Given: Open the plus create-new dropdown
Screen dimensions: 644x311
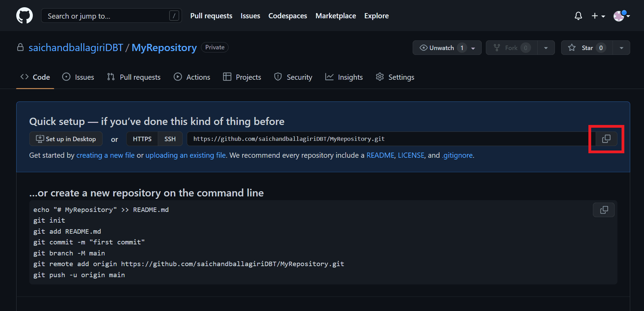Looking at the screenshot, I should tap(598, 16).
